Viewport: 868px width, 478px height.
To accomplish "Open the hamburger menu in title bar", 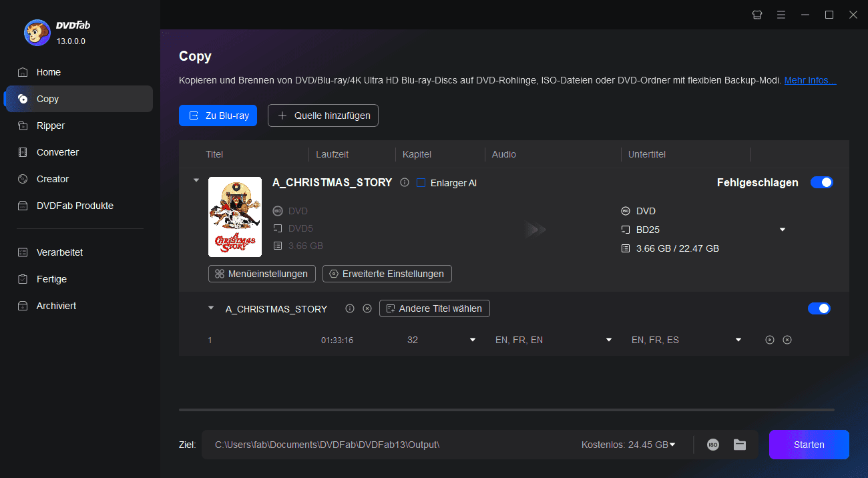I will [x=781, y=15].
